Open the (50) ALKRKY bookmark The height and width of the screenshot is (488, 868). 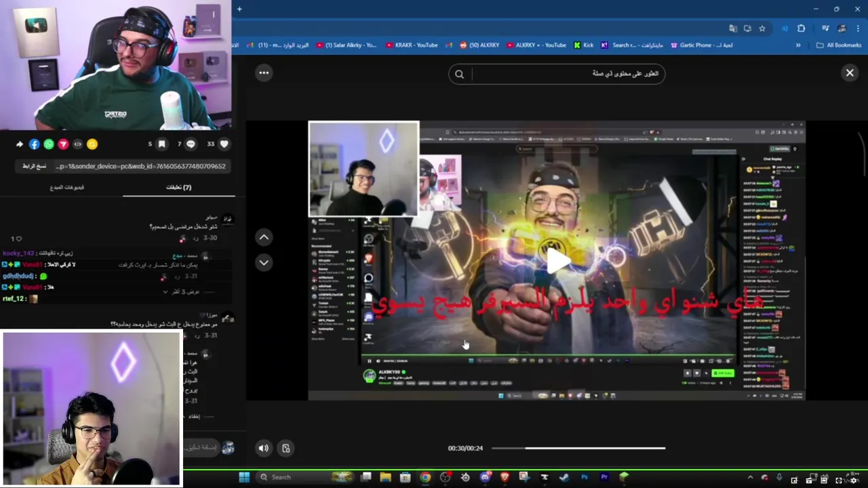pos(479,45)
